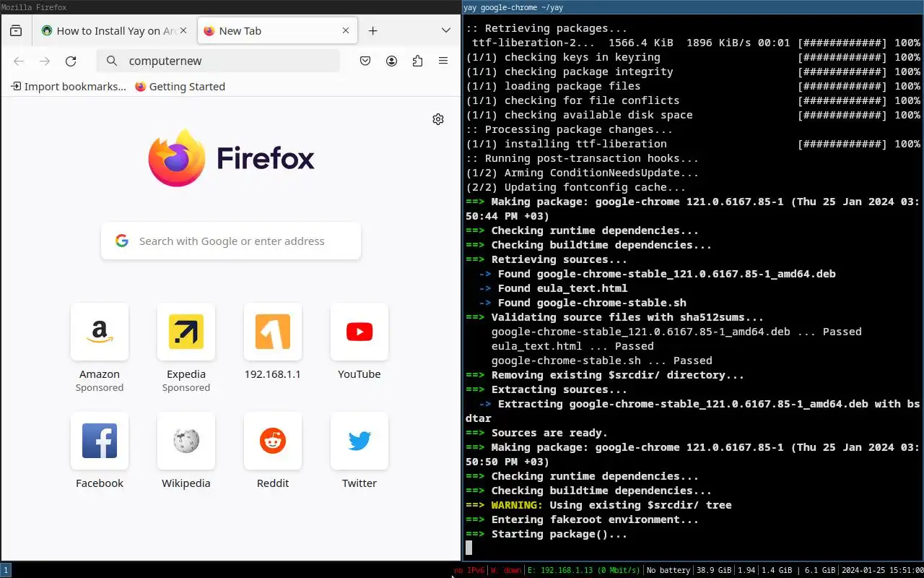924x578 pixels.
Task: Expand the list all tabs chevron
Action: point(445,30)
